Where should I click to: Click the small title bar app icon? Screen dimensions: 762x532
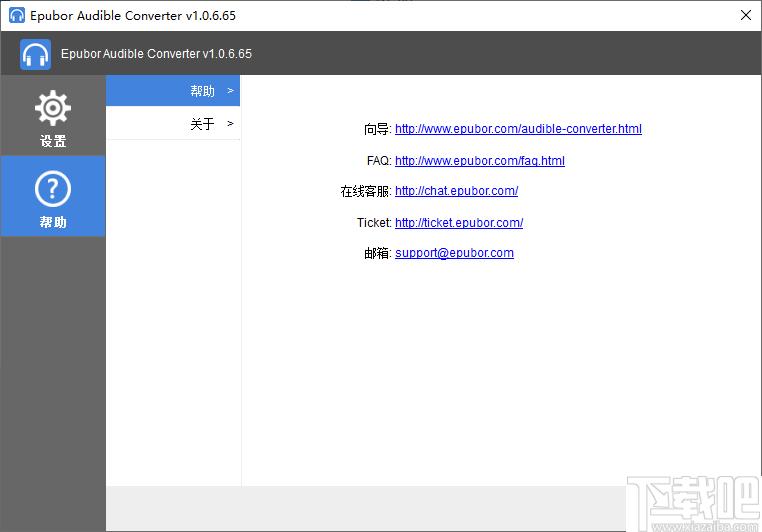pos(17,15)
